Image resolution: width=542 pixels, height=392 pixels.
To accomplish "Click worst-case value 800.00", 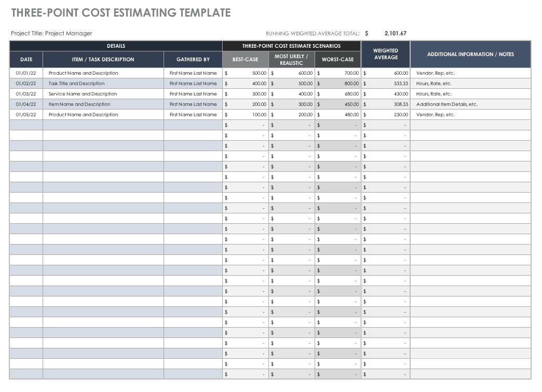I will pos(351,84).
